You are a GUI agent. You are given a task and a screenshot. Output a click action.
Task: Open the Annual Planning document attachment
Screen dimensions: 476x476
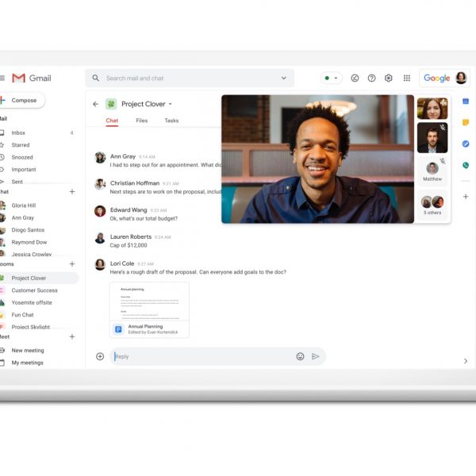[149, 309]
